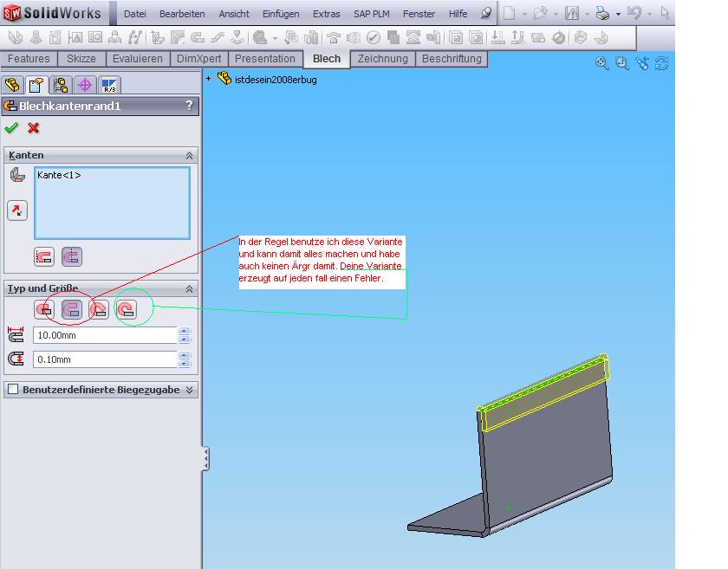
Task: Open the DimXpert tab
Action: pos(198,59)
